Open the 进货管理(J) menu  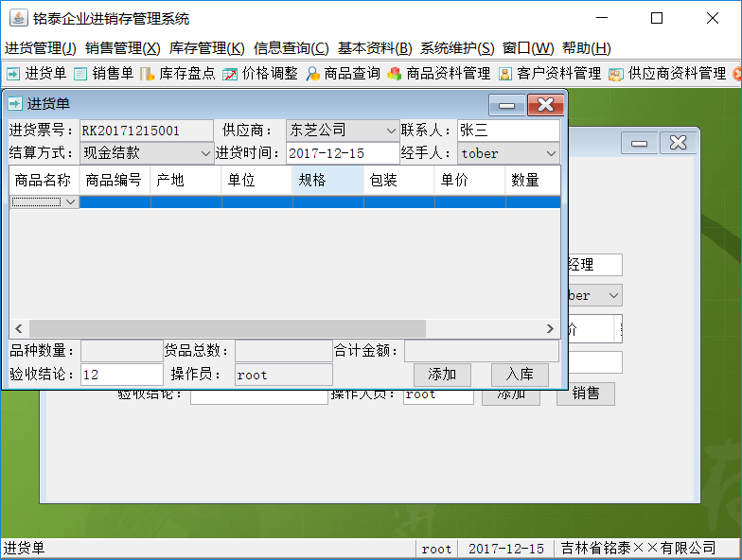point(40,47)
